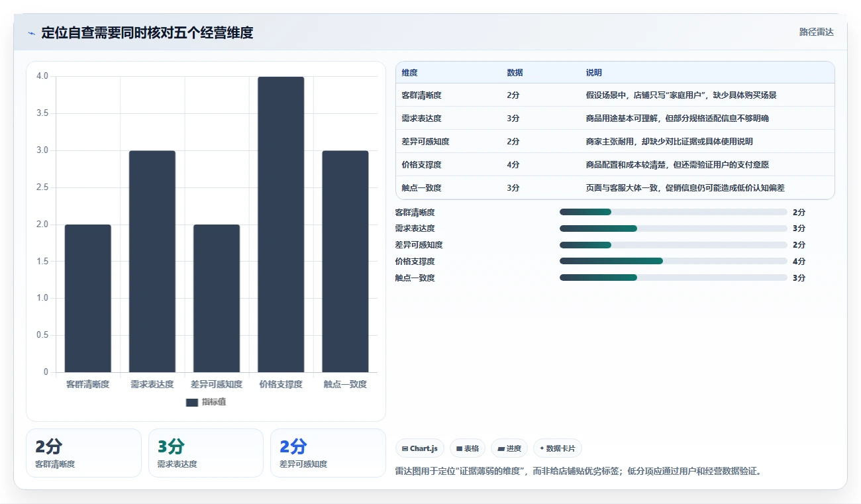Click description starting 商家主张耐用
This screenshot has height=504, width=861.
[x=669, y=142]
